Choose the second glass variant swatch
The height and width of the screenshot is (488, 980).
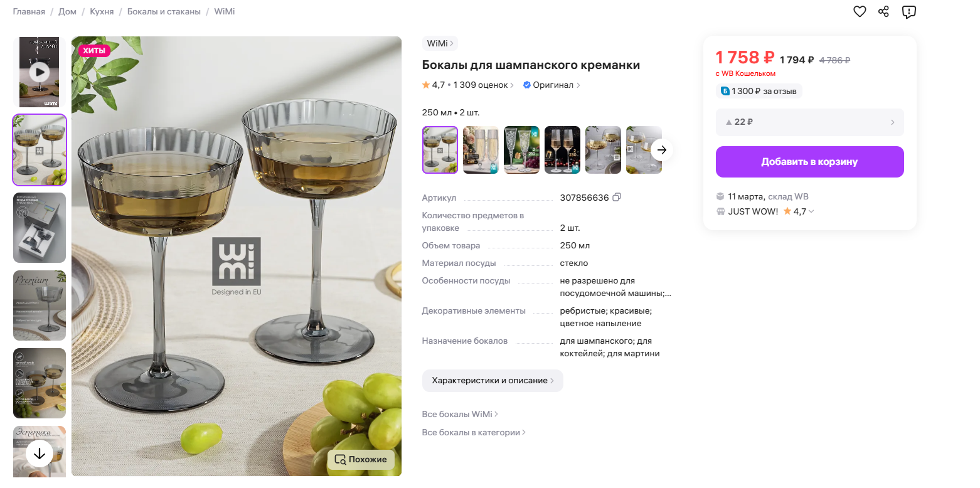coord(481,150)
